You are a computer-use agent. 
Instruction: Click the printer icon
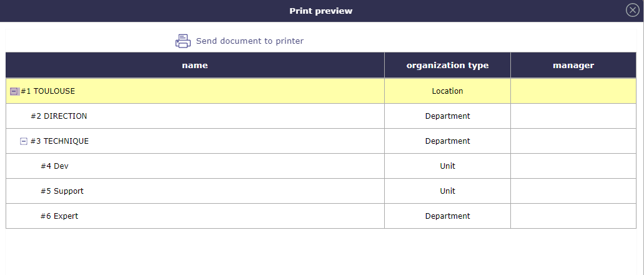tap(182, 41)
